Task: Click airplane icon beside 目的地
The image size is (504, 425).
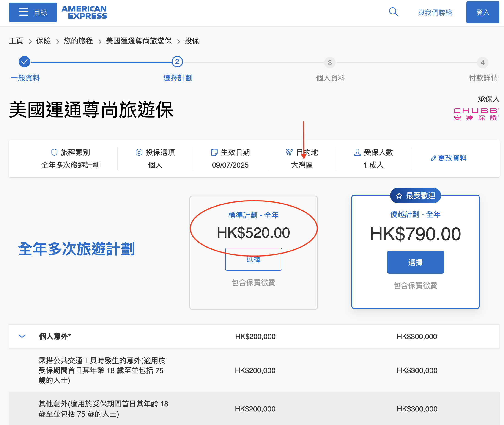Action: pos(289,152)
